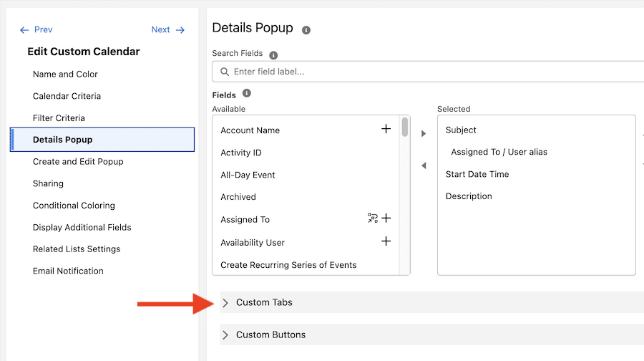Image resolution: width=644 pixels, height=361 pixels.
Task: Select Assigned To / User alias entry
Action: tap(499, 152)
